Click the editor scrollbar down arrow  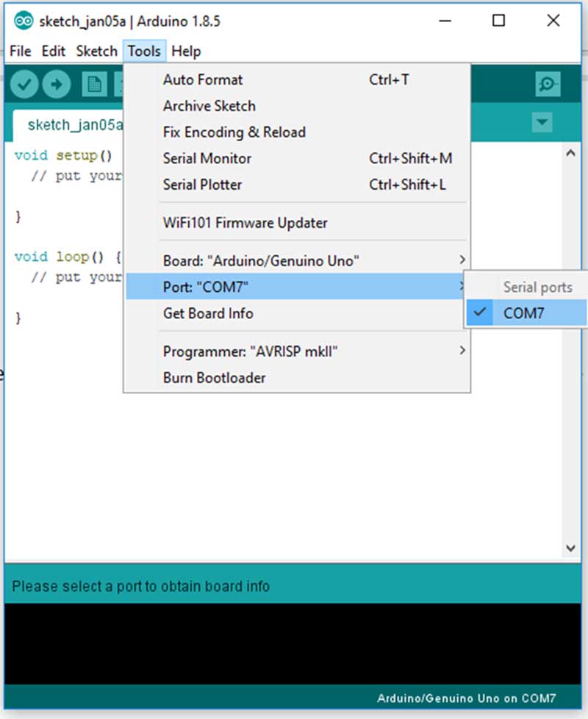click(571, 548)
